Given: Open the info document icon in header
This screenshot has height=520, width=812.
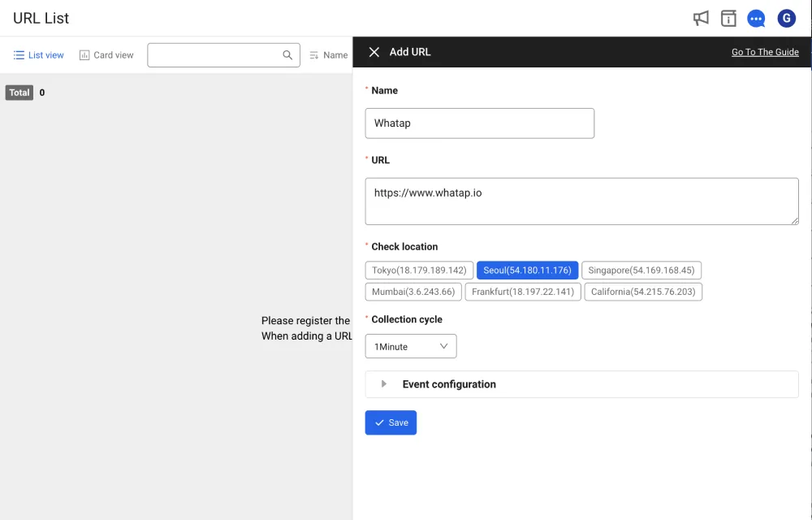Looking at the screenshot, I should (x=728, y=19).
